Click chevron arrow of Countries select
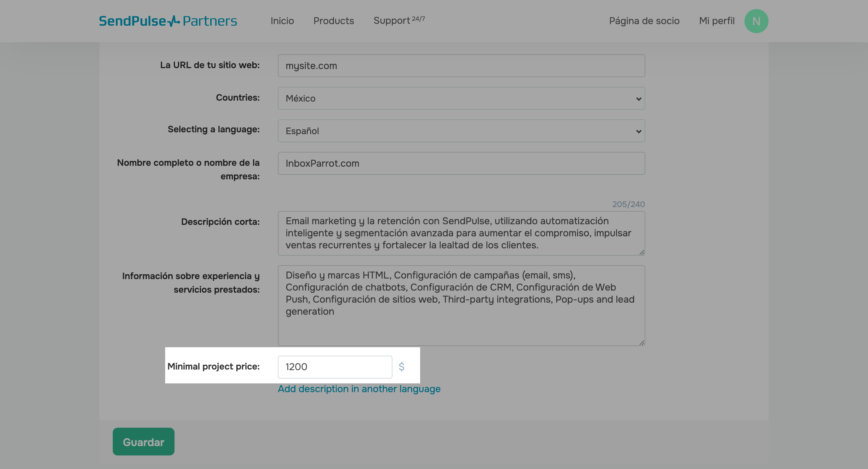The height and width of the screenshot is (469, 868). click(638, 99)
